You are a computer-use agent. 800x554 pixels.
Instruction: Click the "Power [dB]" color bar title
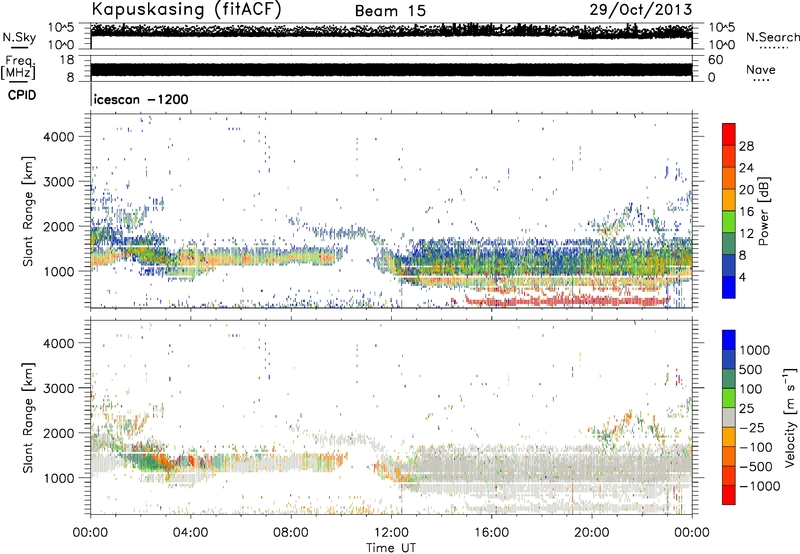[x=763, y=211]
